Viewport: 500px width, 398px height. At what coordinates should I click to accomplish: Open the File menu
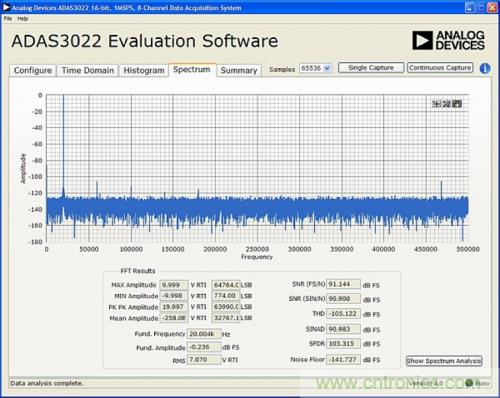click(8, 19)
